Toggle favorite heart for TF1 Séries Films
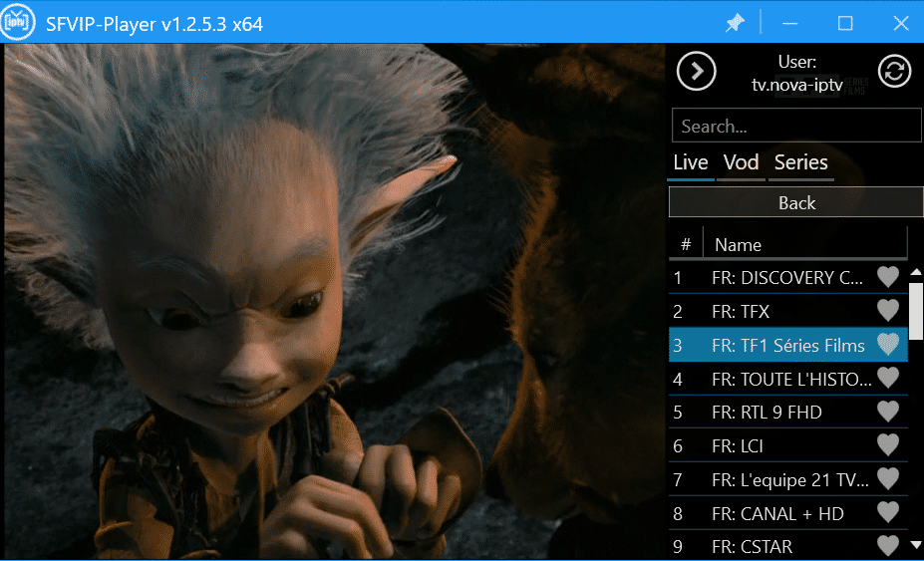The width and height of the screenshot is (924, 561). (x=887, y=345)
